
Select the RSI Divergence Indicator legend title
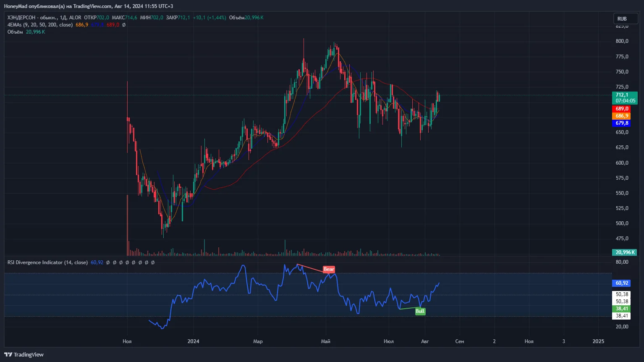pyautogui.click(x=47, y=262)
